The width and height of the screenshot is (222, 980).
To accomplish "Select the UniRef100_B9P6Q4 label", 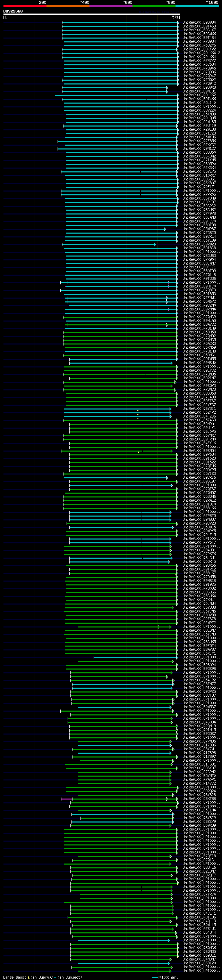I will (199, 455).
